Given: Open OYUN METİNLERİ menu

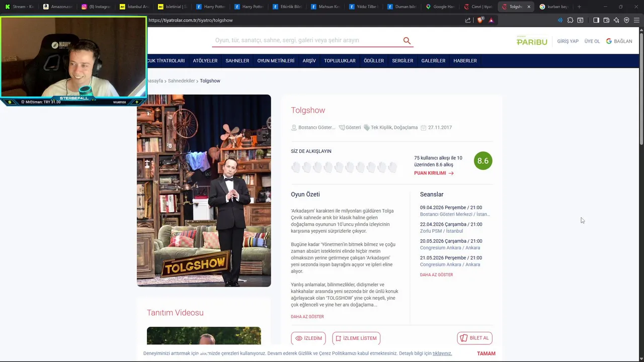Looking at the screenshot, I should 276,61.
